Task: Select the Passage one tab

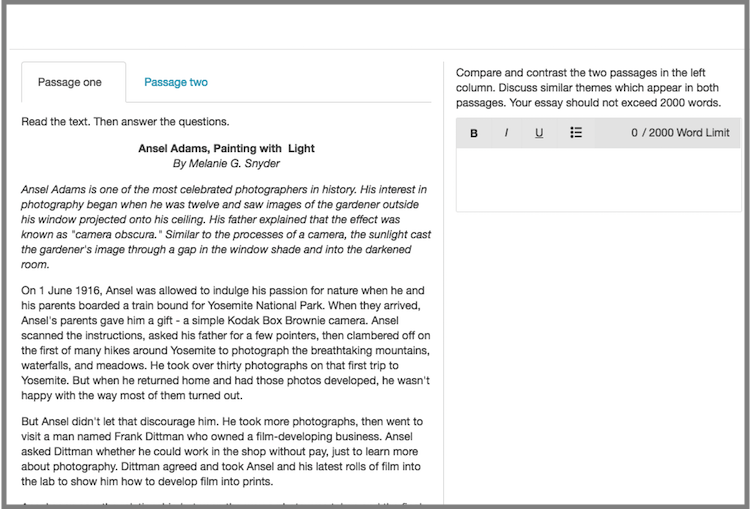Action: tap(70, 82)
